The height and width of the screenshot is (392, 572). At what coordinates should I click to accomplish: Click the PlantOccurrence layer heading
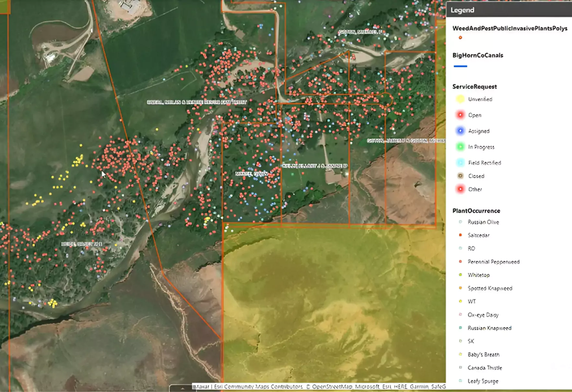(x=476, y=211)
